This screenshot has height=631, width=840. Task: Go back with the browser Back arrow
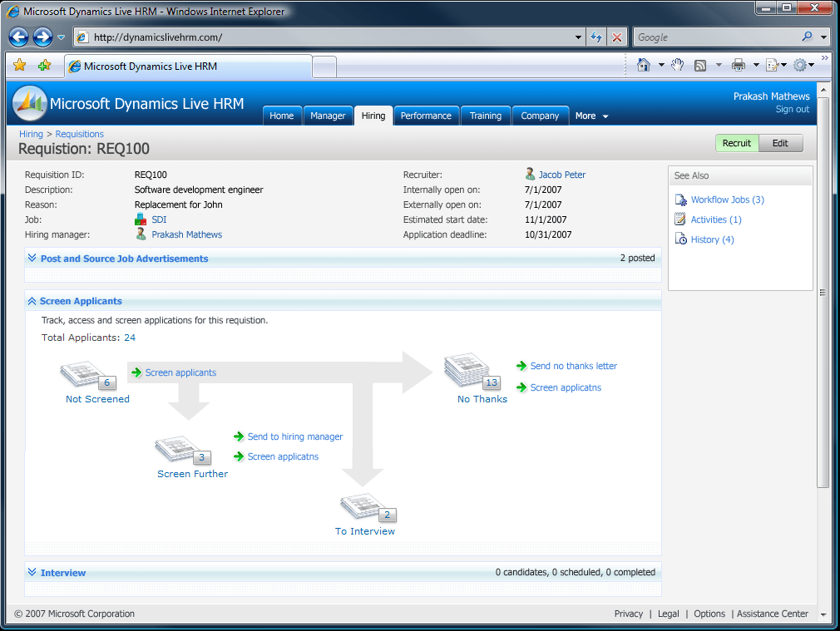coord(19,37)
